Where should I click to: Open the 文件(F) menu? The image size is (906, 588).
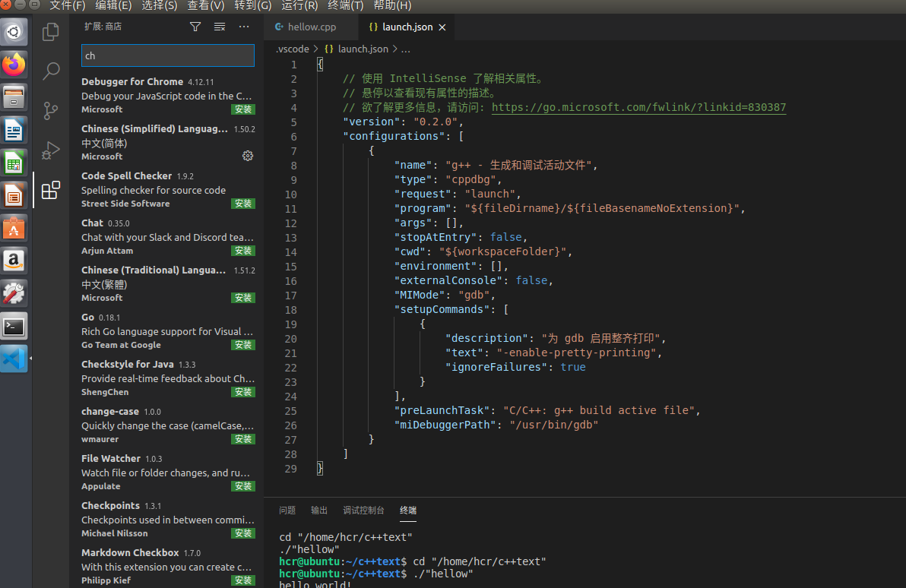67,6
